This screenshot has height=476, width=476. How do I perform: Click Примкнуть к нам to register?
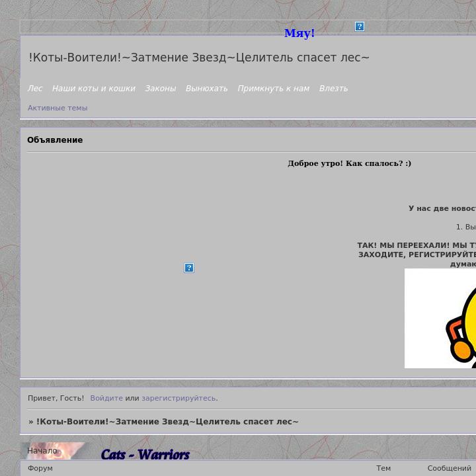(x=273, y=89)
